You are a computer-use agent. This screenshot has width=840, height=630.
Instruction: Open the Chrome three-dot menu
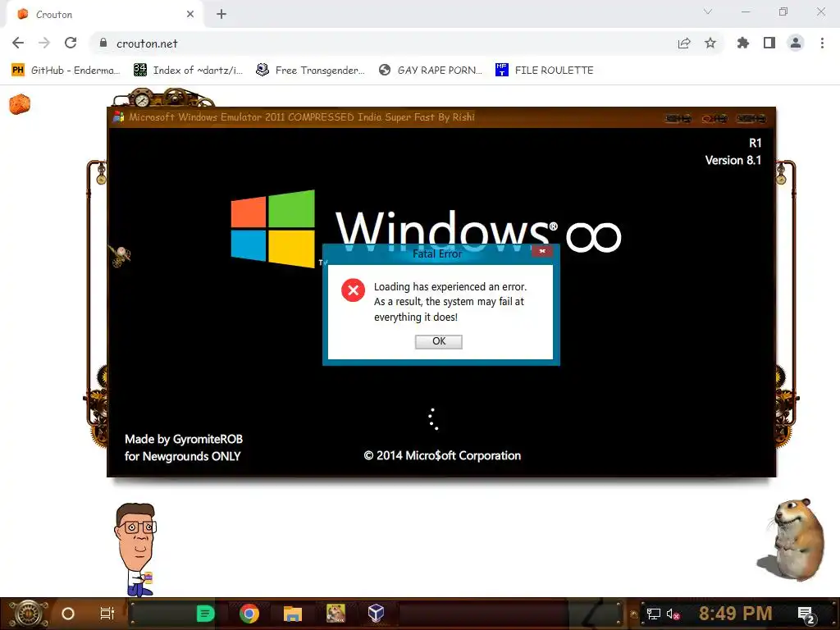pos(822,43)
